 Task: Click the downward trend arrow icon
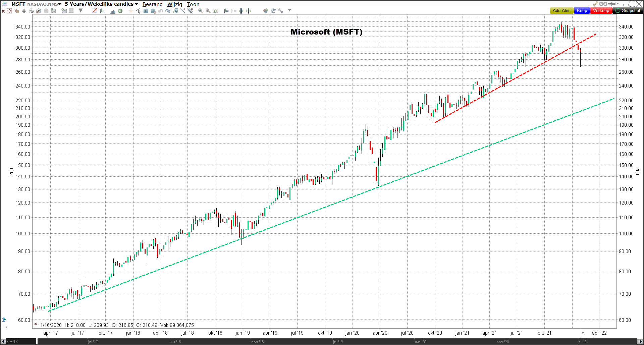pyautogui.click(x=16, y=11)
